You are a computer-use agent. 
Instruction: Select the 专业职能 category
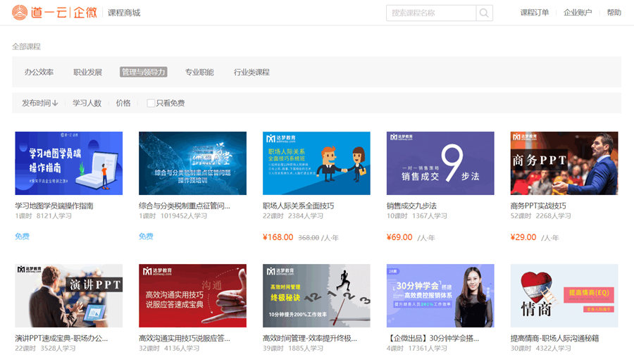click(199, 73)
